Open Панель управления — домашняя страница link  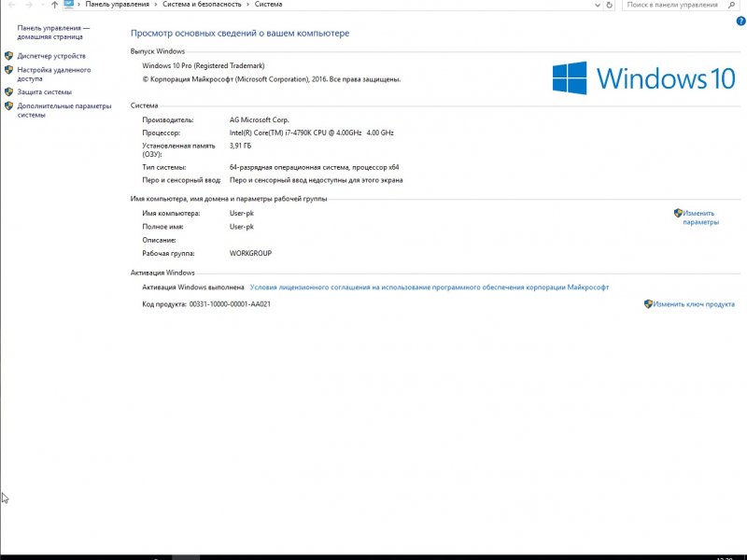coord(53,33)
